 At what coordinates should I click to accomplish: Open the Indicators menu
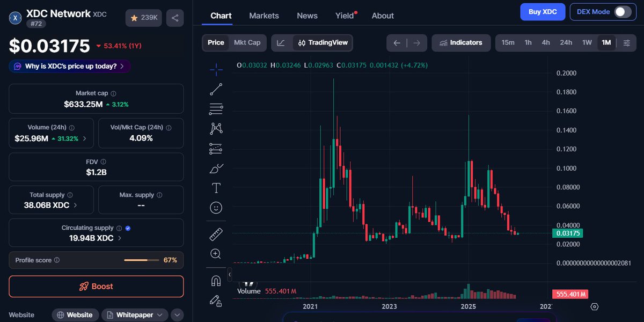(461, 43)
